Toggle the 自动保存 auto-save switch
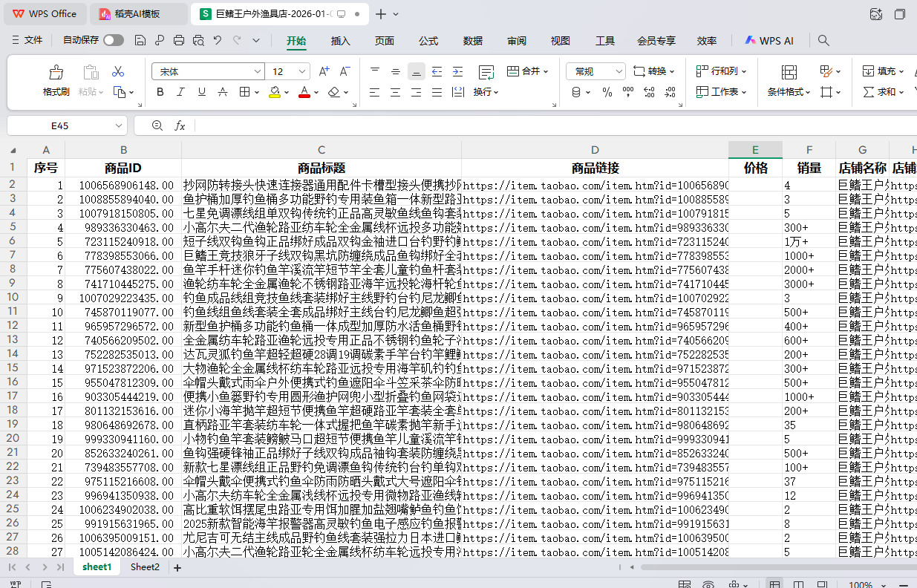 [114, 41]
